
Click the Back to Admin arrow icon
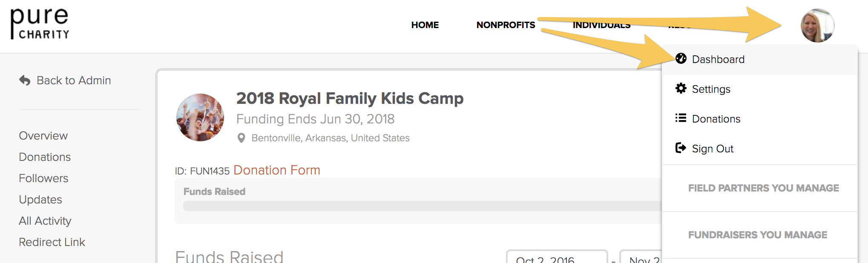(25, 80)
